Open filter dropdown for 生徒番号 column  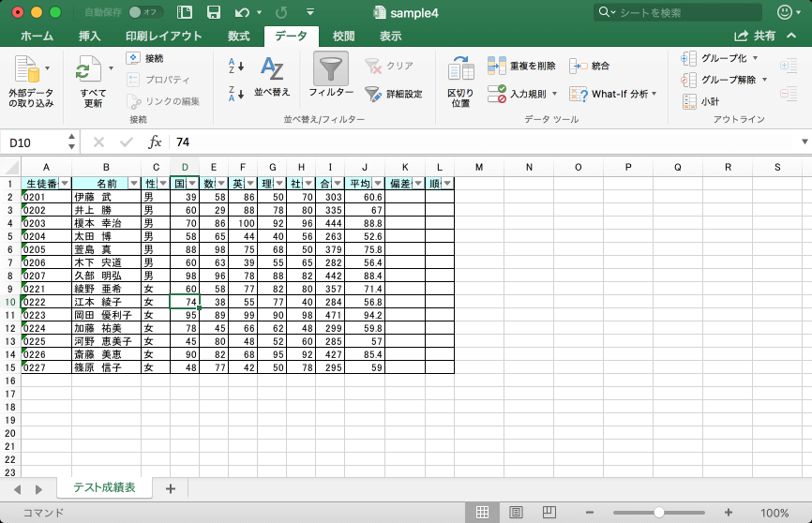[x=65, y=184]
